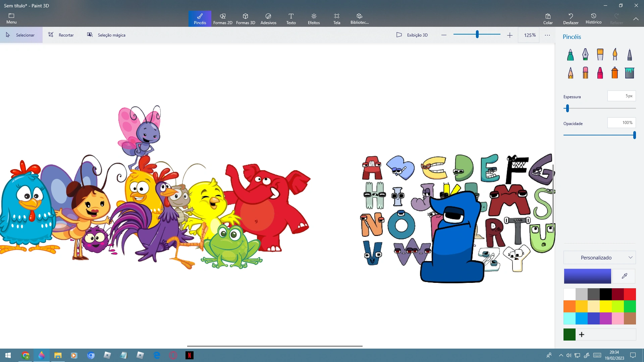Image resolution: width=644 pixels, height=362 pixels.
Task: Click the Desfazer undo button
Action: coord(571,19)
